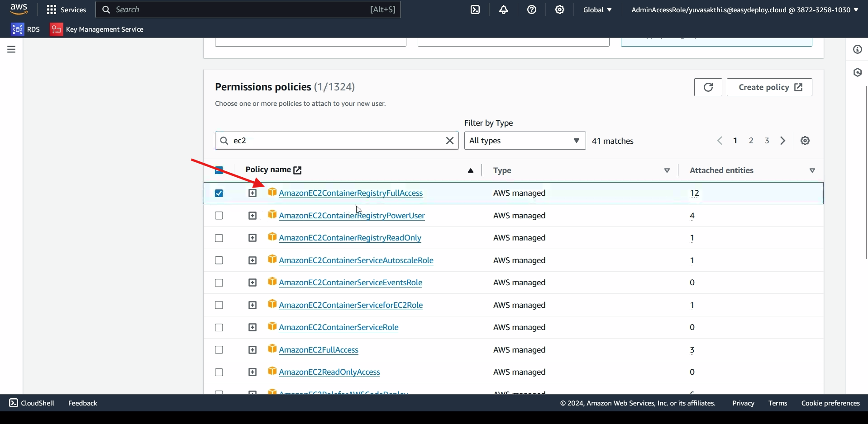The image size is (868, 424).
Task: Open the Services menu
Action: (67, 9)
